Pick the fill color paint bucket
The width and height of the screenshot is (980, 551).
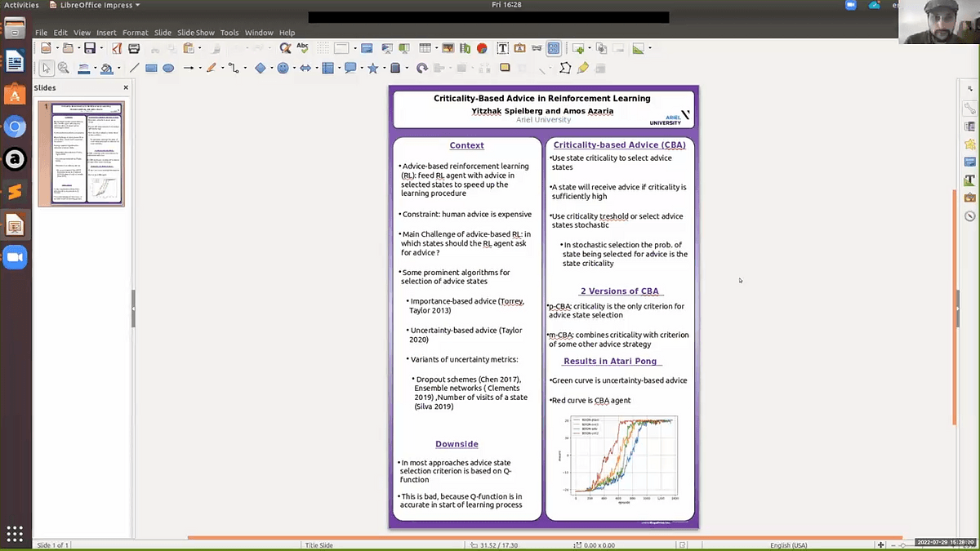[x=106, y=68]
